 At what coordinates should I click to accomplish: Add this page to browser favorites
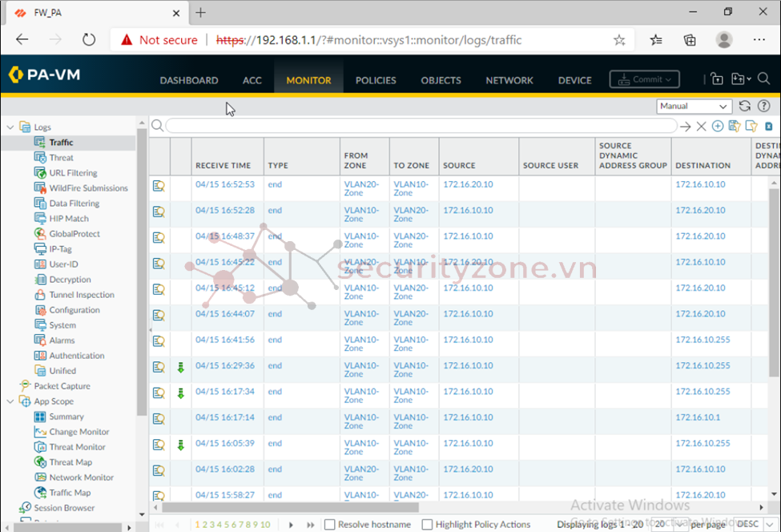[x=619, y=40]
